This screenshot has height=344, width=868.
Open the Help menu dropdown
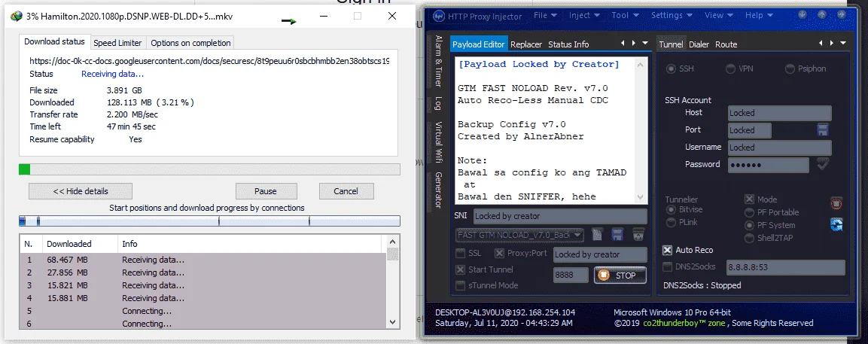pyautogui.click(x=758, y=16)
